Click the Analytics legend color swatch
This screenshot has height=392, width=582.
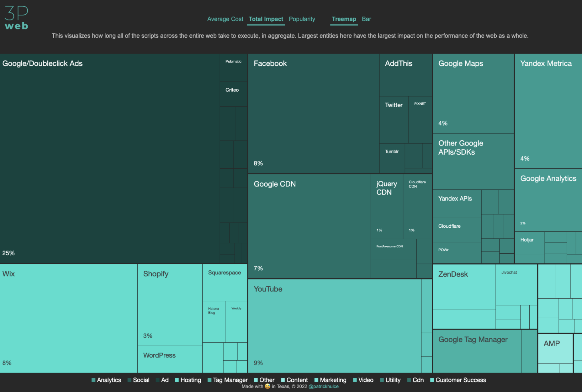pyautogui.click(x=93, y=380)
